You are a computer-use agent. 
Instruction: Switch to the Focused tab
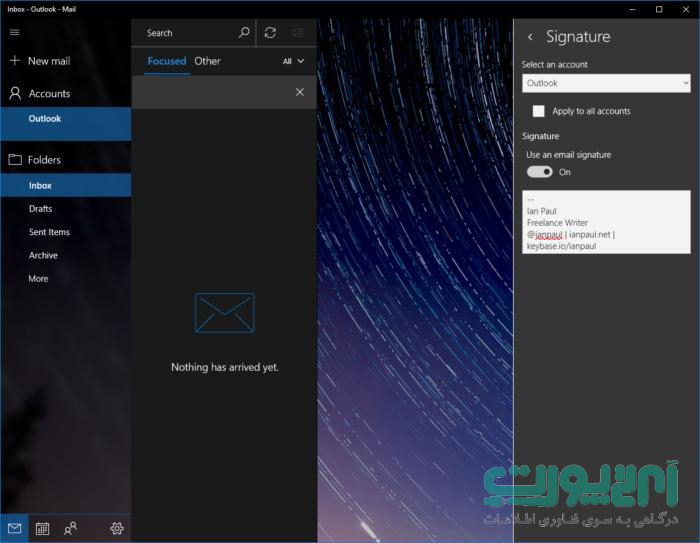(x=167, y=61)
